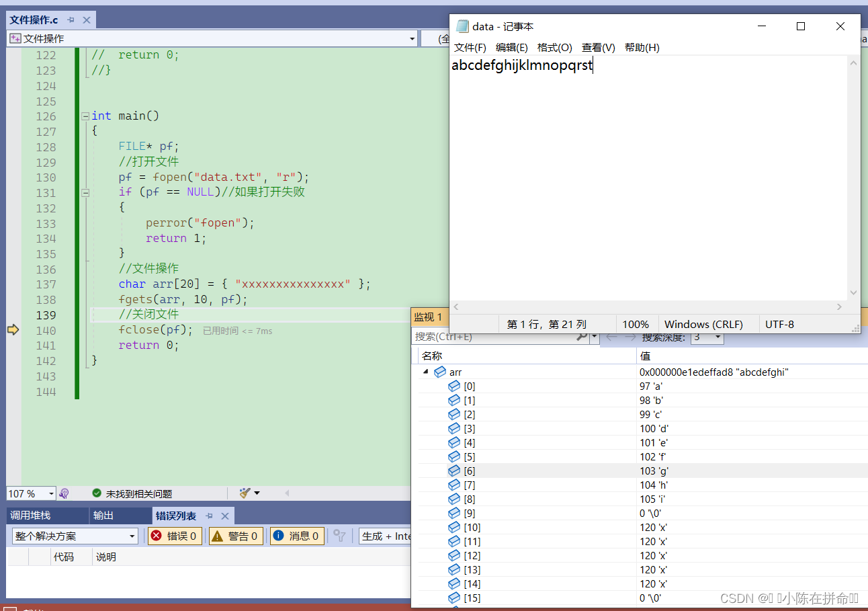868x611 pixels.
Task: Click the UTF-8 encoding in Notepad status bar
Action: click(x=779, y=324)
